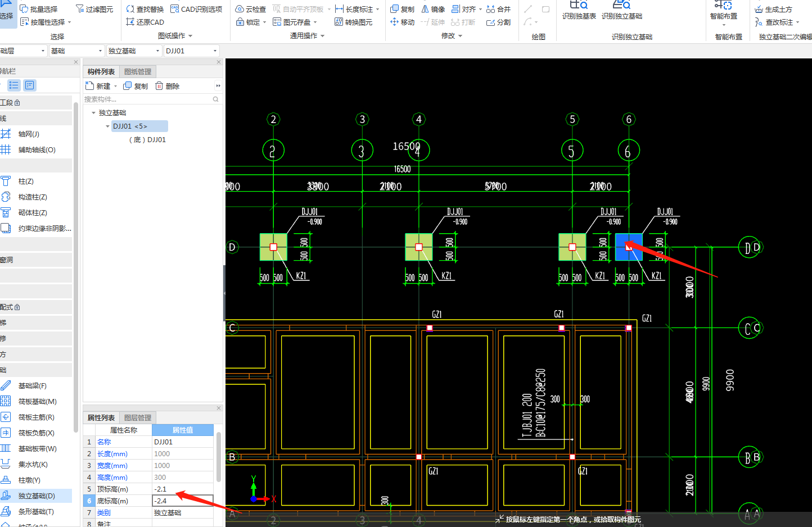Select 筏板主筋(R) in navigation

click(36, 417)
